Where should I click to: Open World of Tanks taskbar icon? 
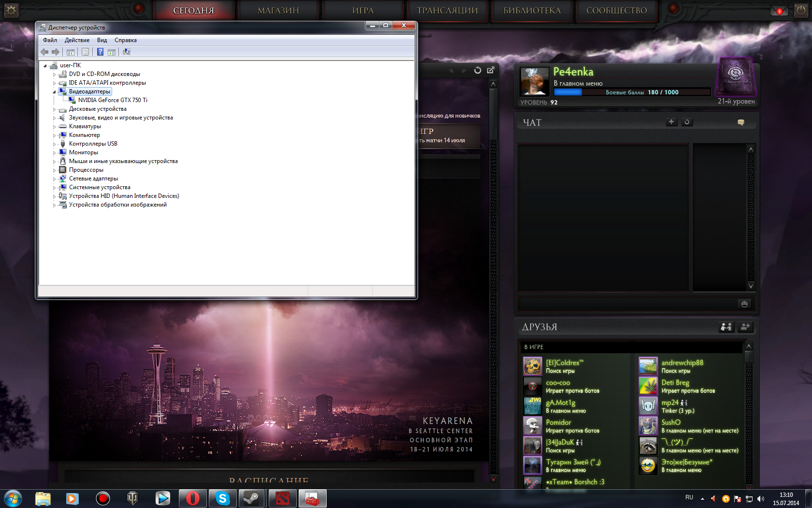(132, 498)
